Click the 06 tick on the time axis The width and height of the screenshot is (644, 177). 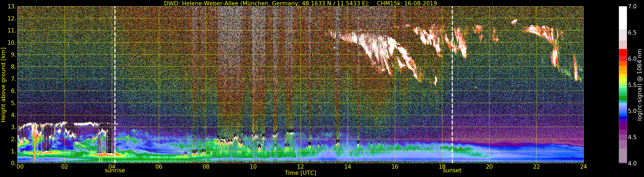159,167
